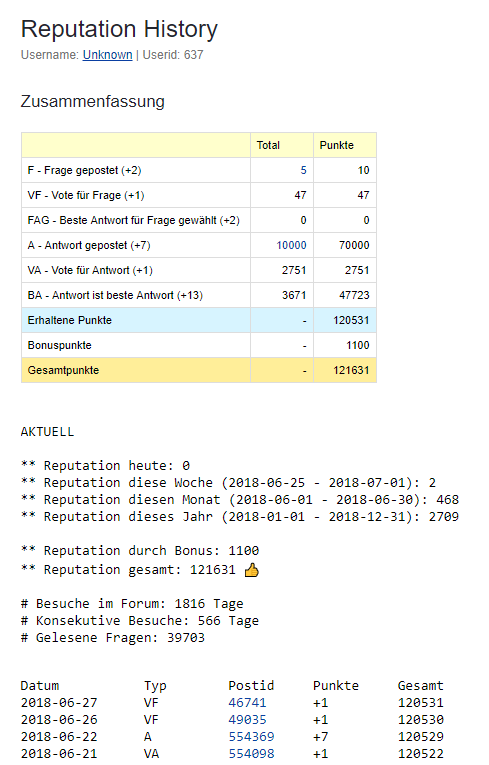Click the Postid column header
489x765 pixels.
coord(251,685)
